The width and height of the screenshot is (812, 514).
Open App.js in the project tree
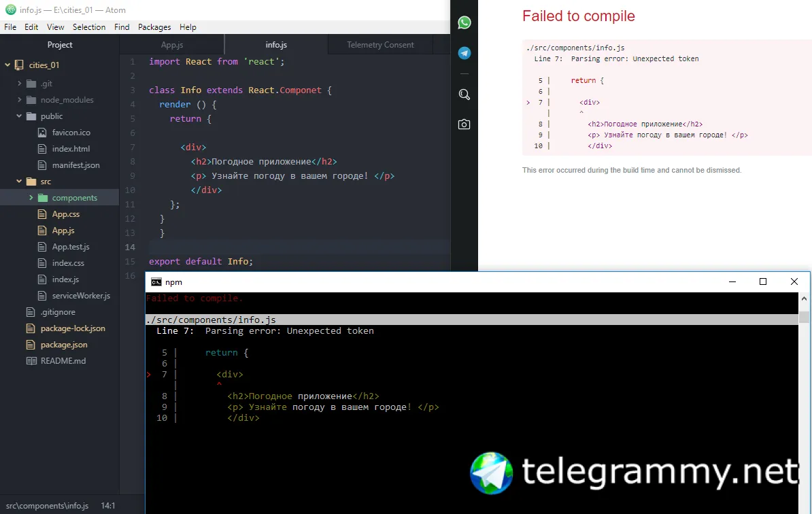pyautogui.click(x=63, y=230)
